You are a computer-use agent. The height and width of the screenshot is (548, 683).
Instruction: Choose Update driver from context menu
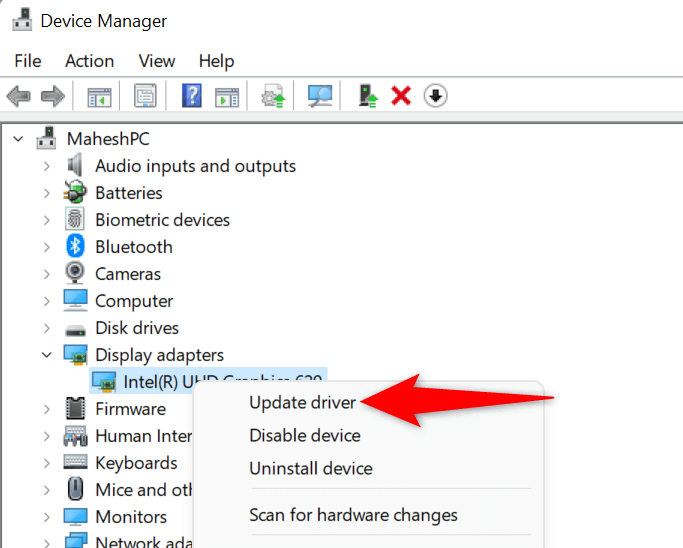click(302, 403)
